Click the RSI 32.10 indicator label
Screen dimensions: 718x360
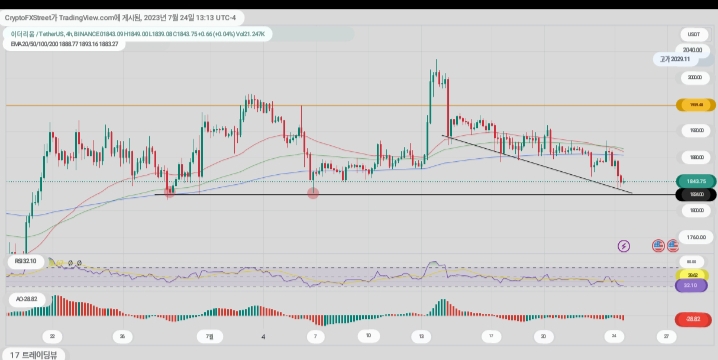click(26, 261)
